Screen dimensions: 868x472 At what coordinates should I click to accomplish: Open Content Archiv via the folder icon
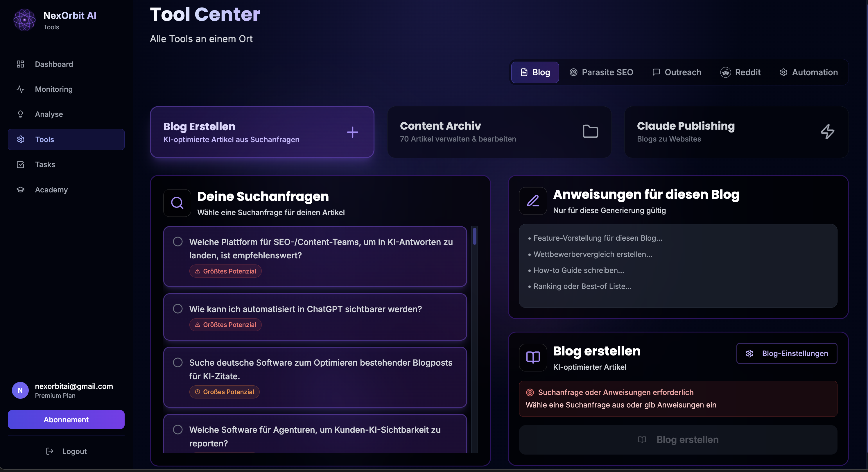pos(590,131)
